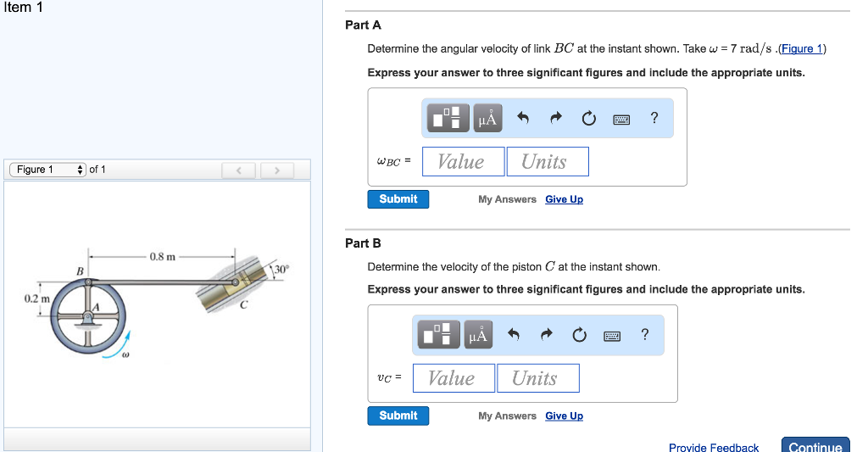
Task: Reset the Part A answer with the circular arrow
Action: [588, 120]
